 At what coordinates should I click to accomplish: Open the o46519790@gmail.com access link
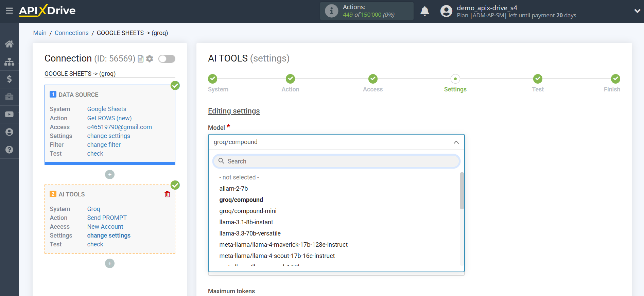pyautogui.click(x=120, y=127)
